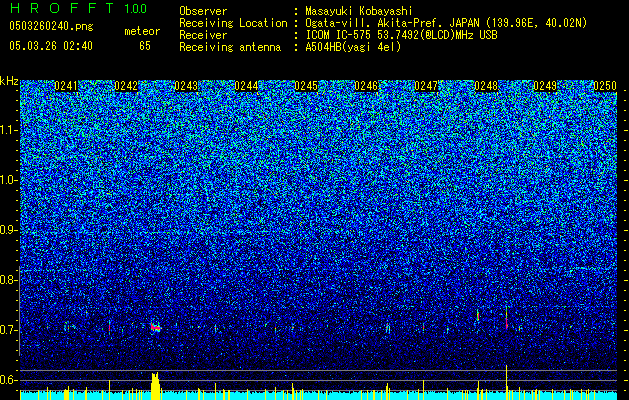Click the kHz axis unit label
629x400 pixels.
tap(9, 81)
